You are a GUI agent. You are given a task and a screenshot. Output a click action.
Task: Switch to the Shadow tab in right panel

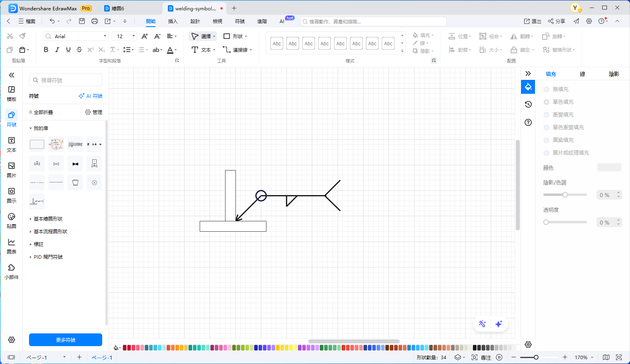click(x=614, y=74)
